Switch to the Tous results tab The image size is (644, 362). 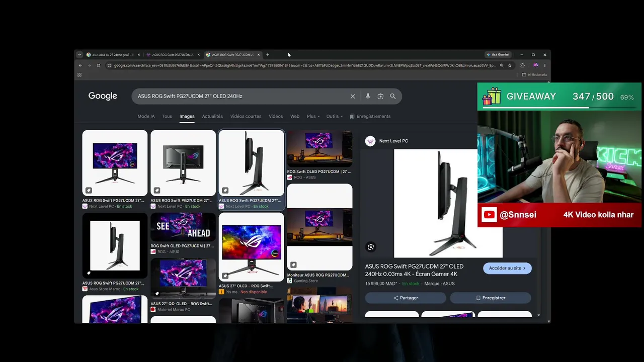167,116
